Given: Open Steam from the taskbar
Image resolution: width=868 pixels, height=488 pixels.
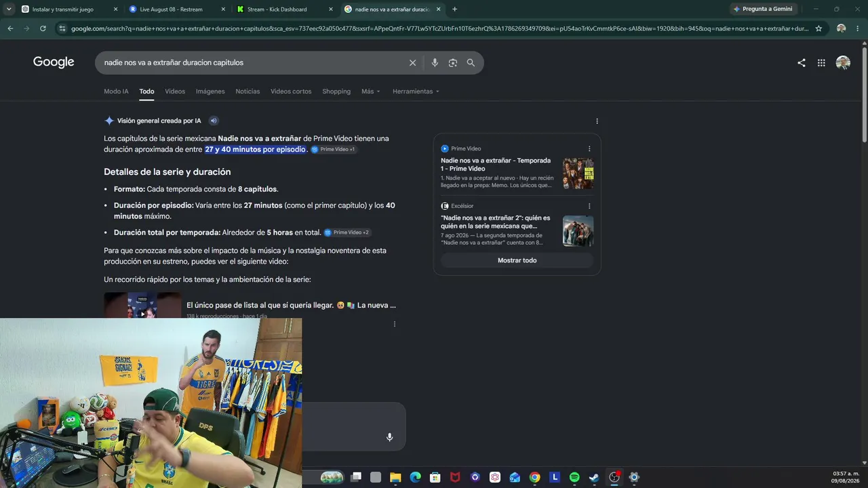Looking at the screenshot, I should (594, 477).
